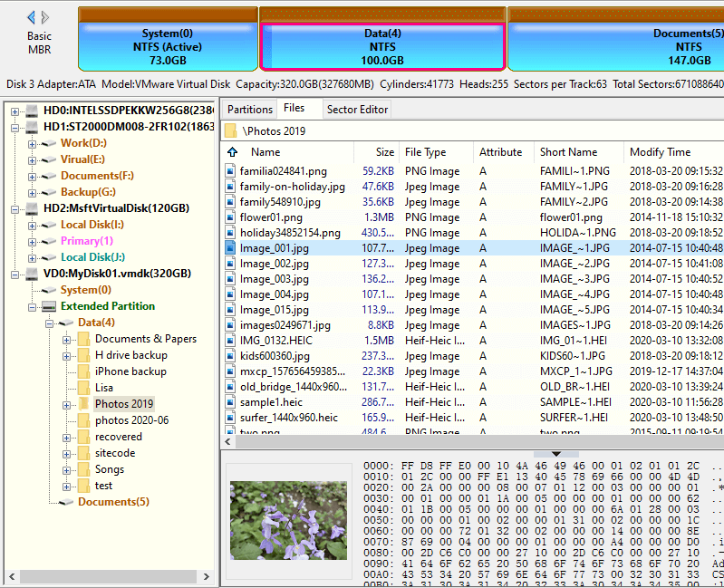Expand the Songs folder in tree

click(66, 469)
